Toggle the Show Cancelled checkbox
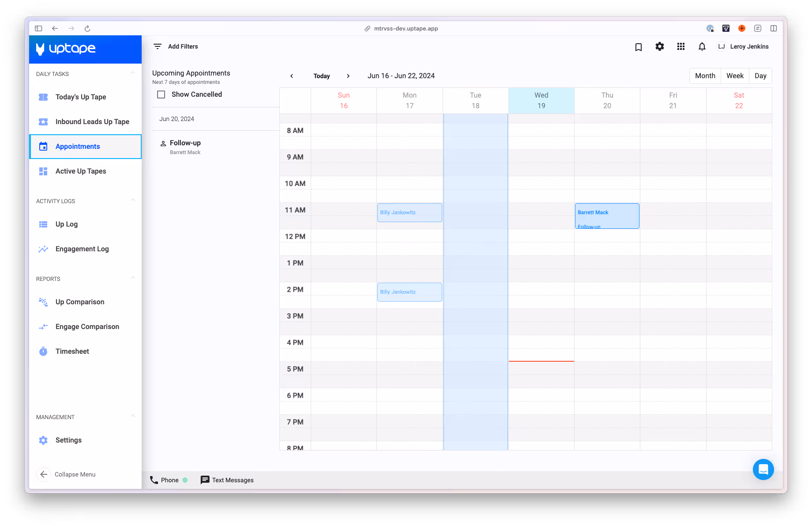 coord(162,95)
